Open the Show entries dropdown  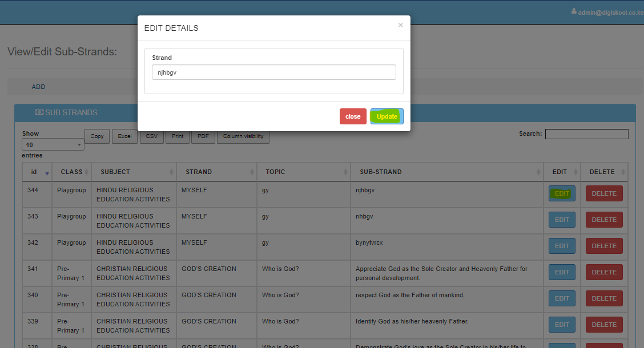coord(53,145)
